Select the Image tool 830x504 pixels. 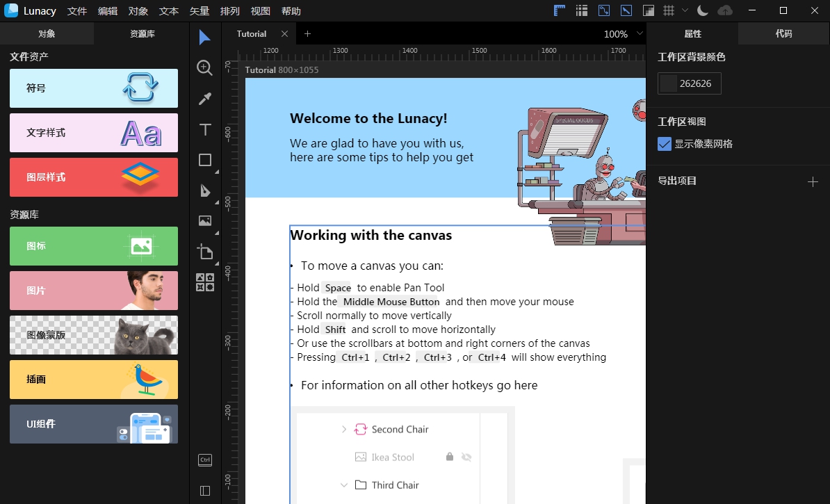[x=204, y=221]
